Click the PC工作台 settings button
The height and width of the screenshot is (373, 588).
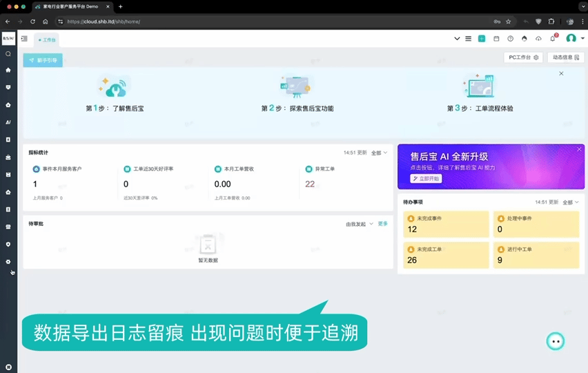(x=523, y=57)
